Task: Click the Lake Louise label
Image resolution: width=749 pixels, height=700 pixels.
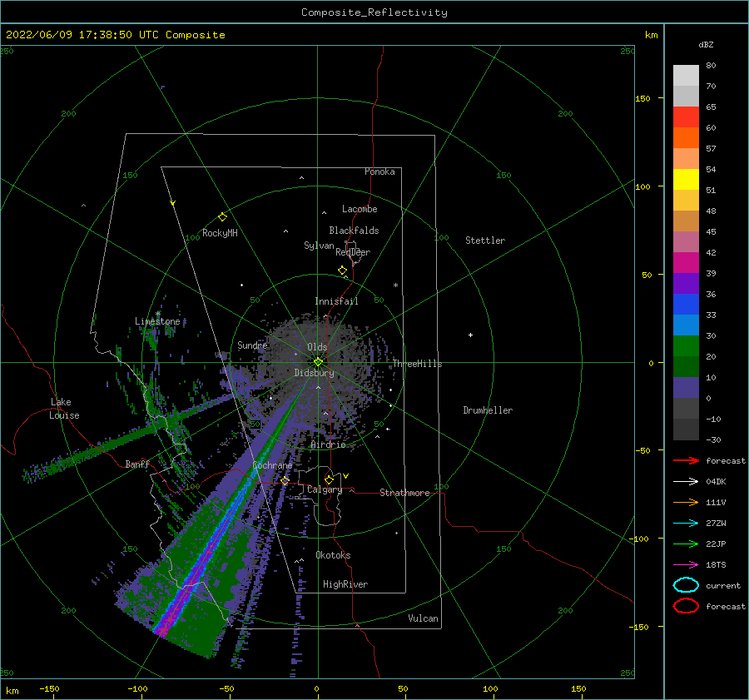Action: [x=64, y=409]
